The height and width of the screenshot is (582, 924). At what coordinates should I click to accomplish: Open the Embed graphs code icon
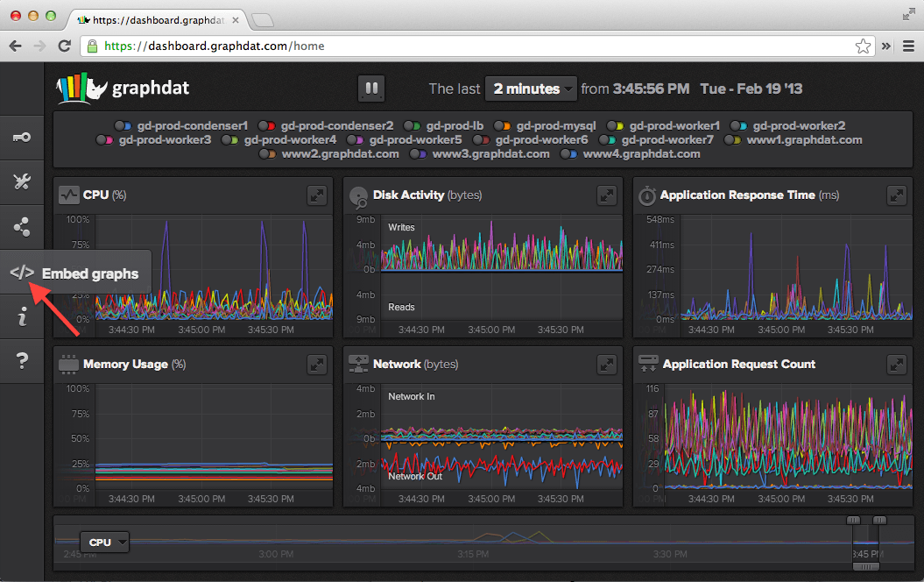pyautogui.click(x=22, y=273)
